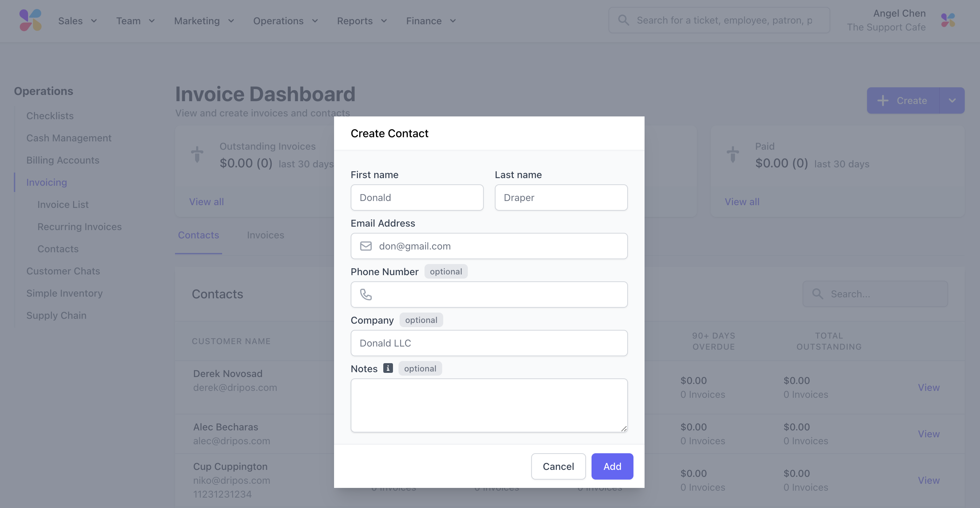This screenshot has height=508, width=980.
Task: Click the magnifier icon in the global search bar
Action: tap(623, 20)
